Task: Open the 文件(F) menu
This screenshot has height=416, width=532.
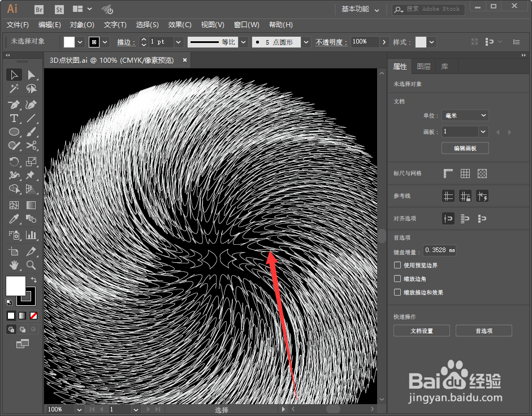Action: coord(18,25)
